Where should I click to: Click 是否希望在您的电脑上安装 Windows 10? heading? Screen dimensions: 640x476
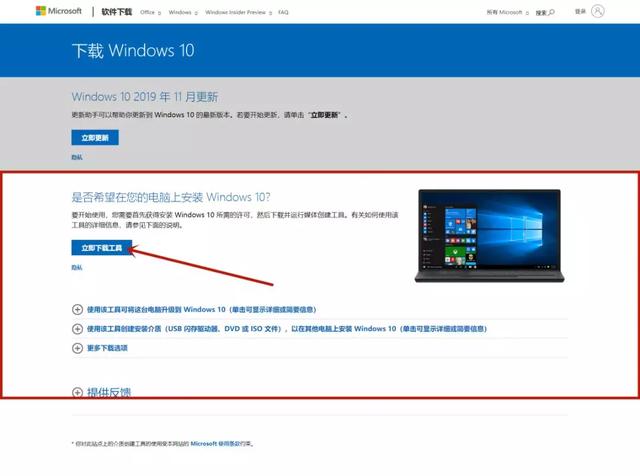tap(171, 197)
